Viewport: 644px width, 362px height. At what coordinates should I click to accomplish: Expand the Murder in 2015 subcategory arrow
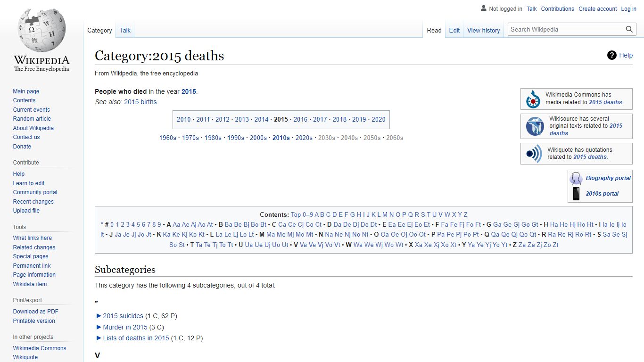tap(99, 327)
